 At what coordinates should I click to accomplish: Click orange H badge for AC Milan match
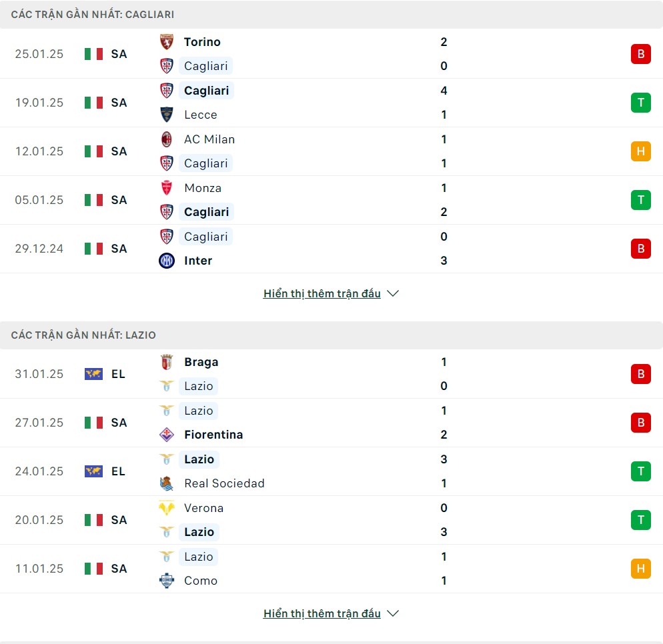point(640,151)
